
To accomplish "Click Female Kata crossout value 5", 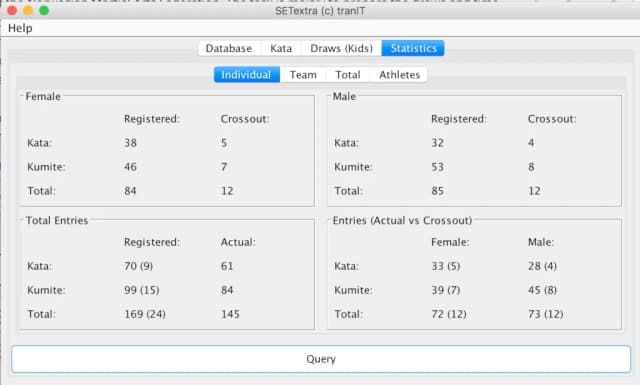I will 224,143.
